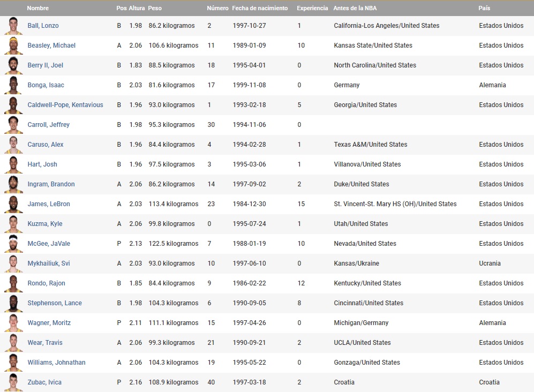
Task: Click Kyle Kuzma's headshot image
Action: [x=13, y=224]
